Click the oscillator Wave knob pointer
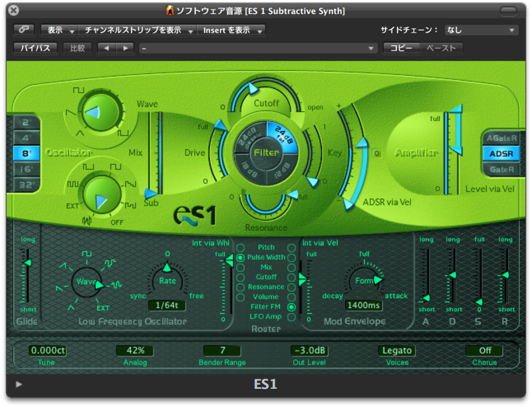This screenshot has height=407, width=532. (92, 112)
